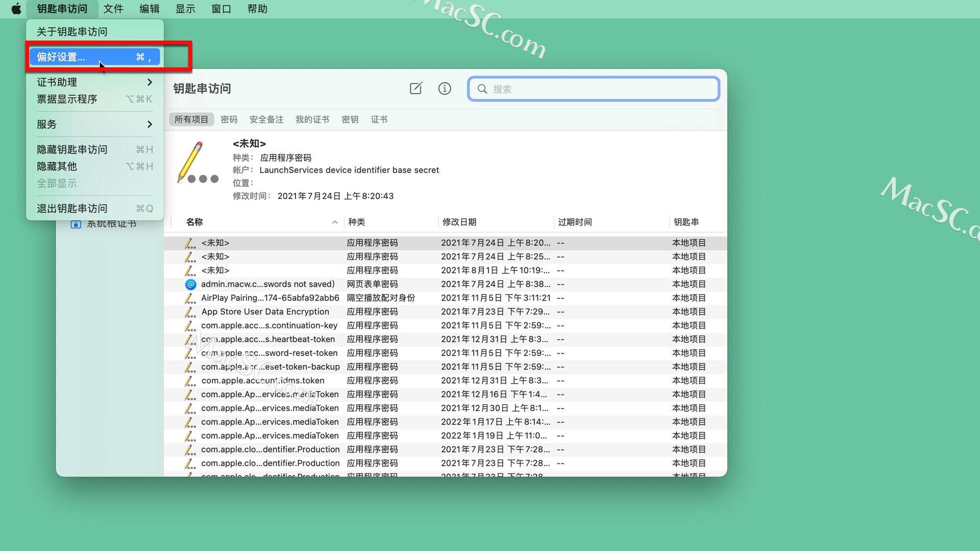This screenshot has width=980, height=551.
Task: Click the magnifier icon in the search field
Action: point(482,89)
